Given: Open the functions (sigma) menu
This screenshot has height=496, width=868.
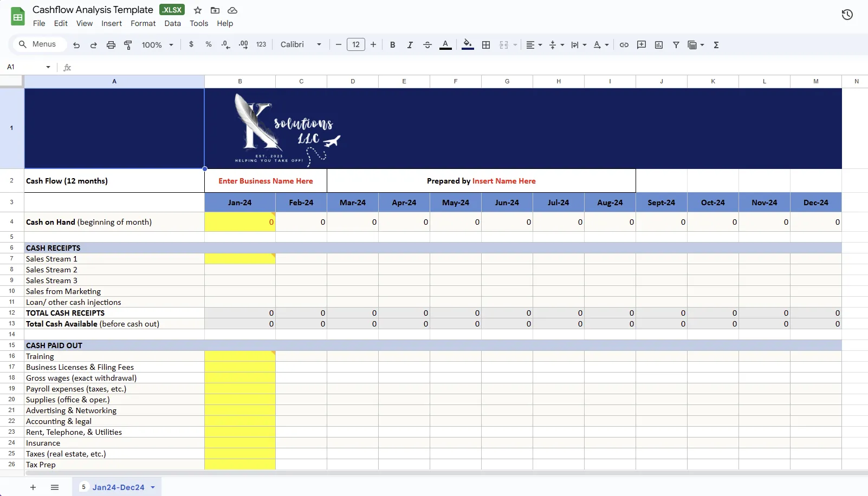Looking at the screenshot, I should (x=716, y=44).
